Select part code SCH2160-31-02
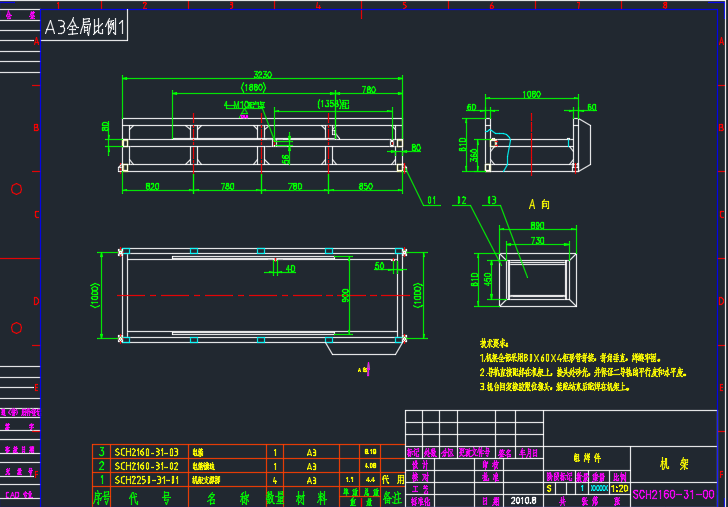 (x=146, y=466)
